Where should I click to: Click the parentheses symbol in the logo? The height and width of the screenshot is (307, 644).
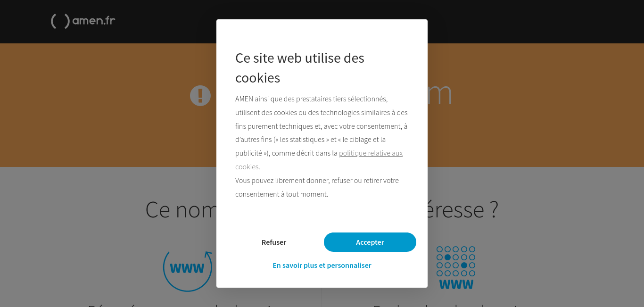point(60,21)
